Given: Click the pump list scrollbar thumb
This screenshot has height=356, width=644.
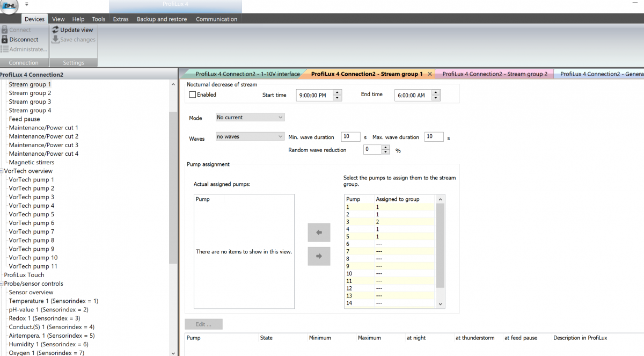Looking at the screenshot, I should [x=441, y=245].
